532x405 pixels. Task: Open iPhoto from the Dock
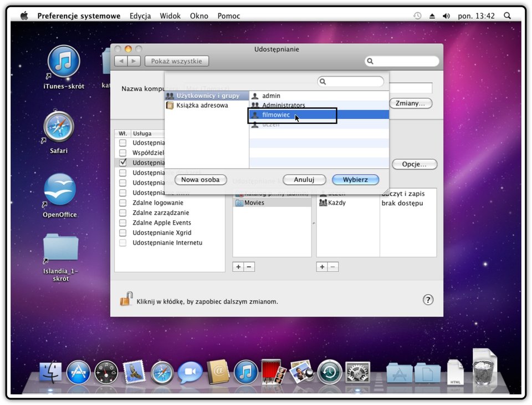point(301,372)
